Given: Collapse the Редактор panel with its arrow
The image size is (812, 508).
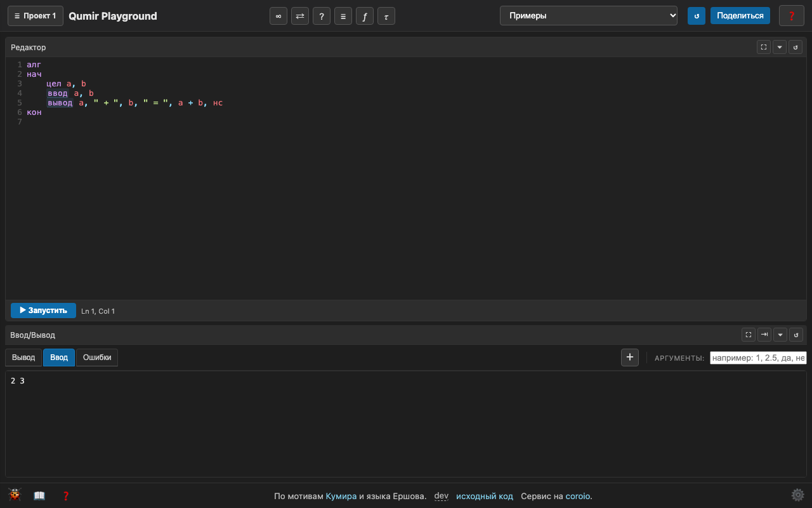Looking at the screenshot, I should pyautogui.click(x=780, y=47).
